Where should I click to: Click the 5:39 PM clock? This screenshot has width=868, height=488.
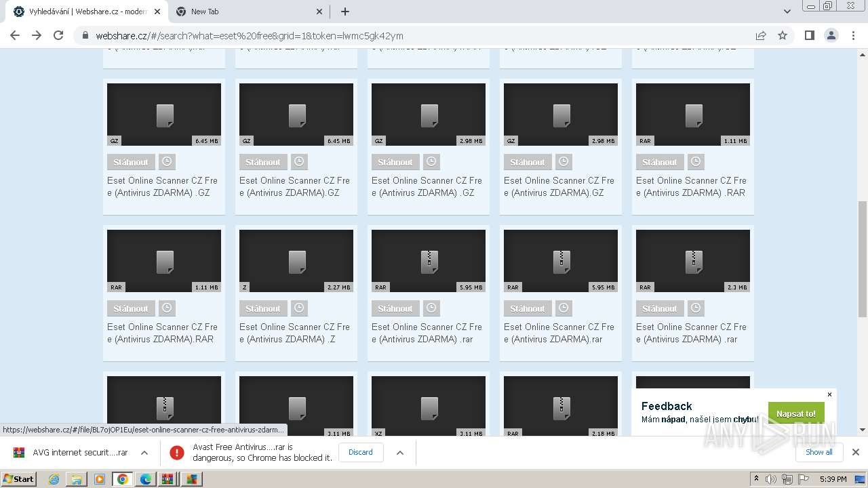(833, 479)
